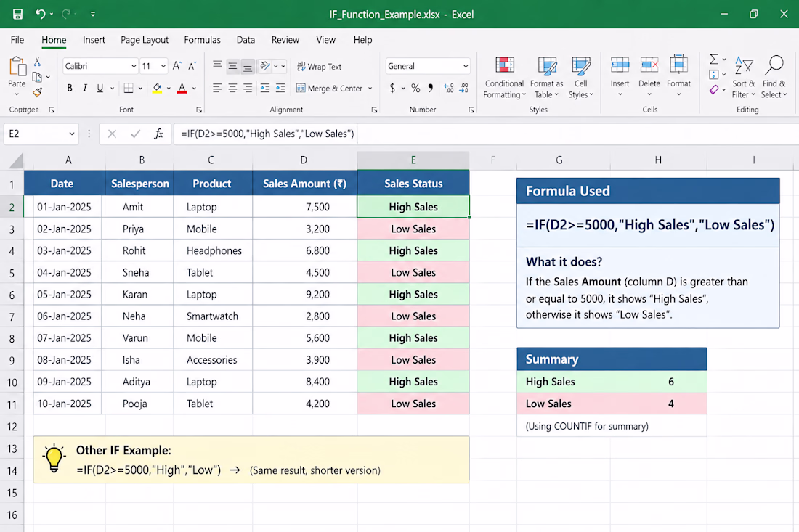Image resolution: width=799 pixels, height=532 pixels.
Task: Expand the Name Box dropdown arrow
Action: coord(72,134)
